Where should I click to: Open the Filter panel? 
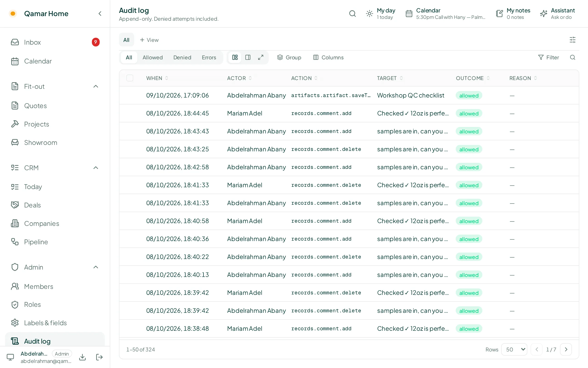pos(549,57)
